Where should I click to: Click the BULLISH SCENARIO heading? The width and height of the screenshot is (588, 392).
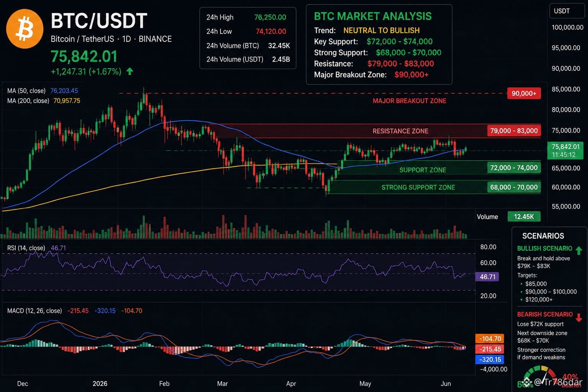coord(544,248)
